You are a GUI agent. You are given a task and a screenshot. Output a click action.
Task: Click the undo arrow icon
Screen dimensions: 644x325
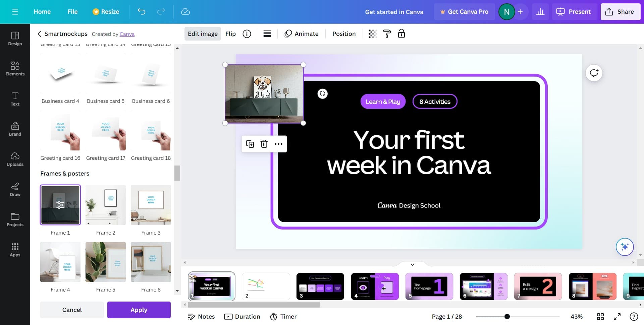click(142, 12)
